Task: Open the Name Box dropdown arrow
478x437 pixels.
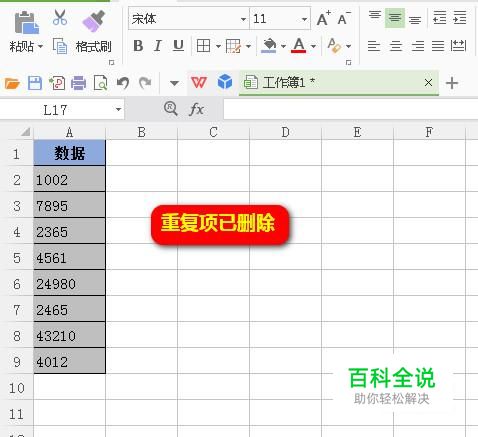Action: [x=118, y=109]
